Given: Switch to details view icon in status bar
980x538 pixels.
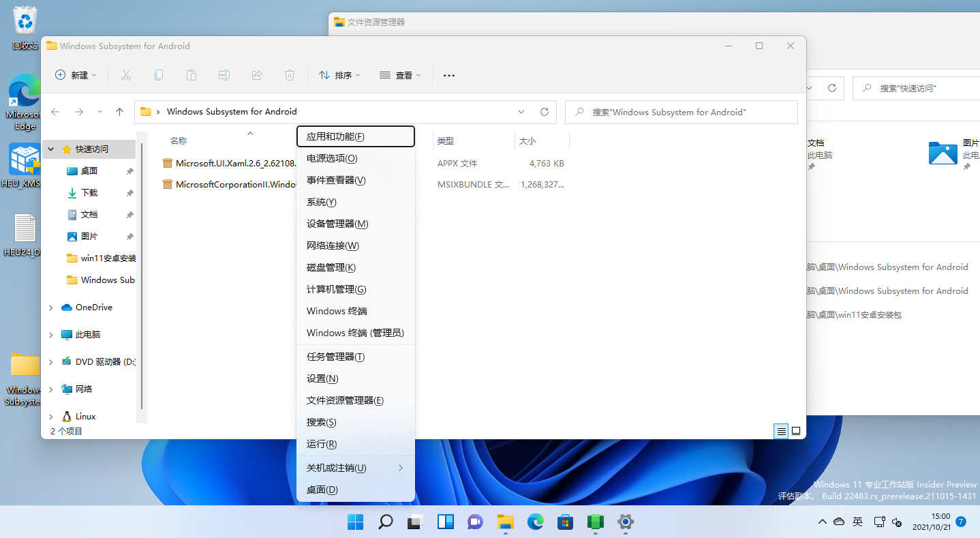Looking at the screenshot, I should pos(781,431).
